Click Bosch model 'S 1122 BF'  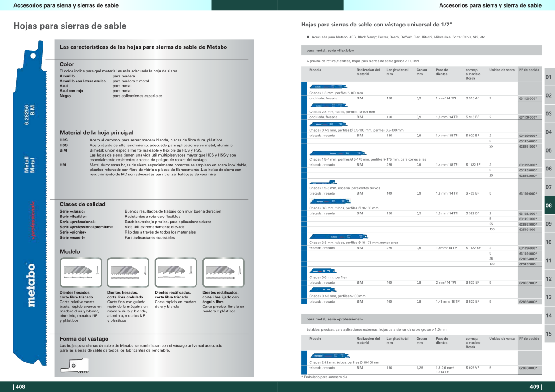point(473,248)
